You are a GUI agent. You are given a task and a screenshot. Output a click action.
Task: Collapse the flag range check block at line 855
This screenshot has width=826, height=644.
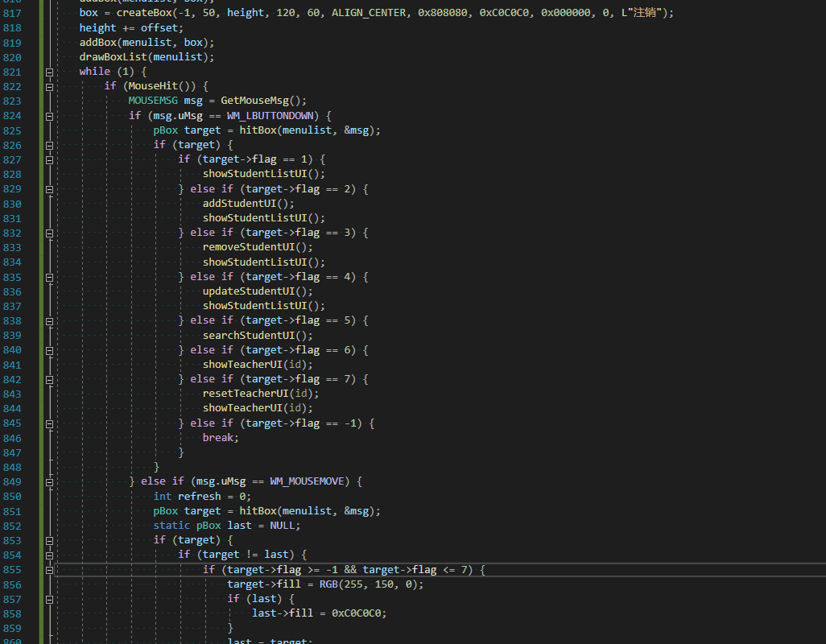coord(50,570)
